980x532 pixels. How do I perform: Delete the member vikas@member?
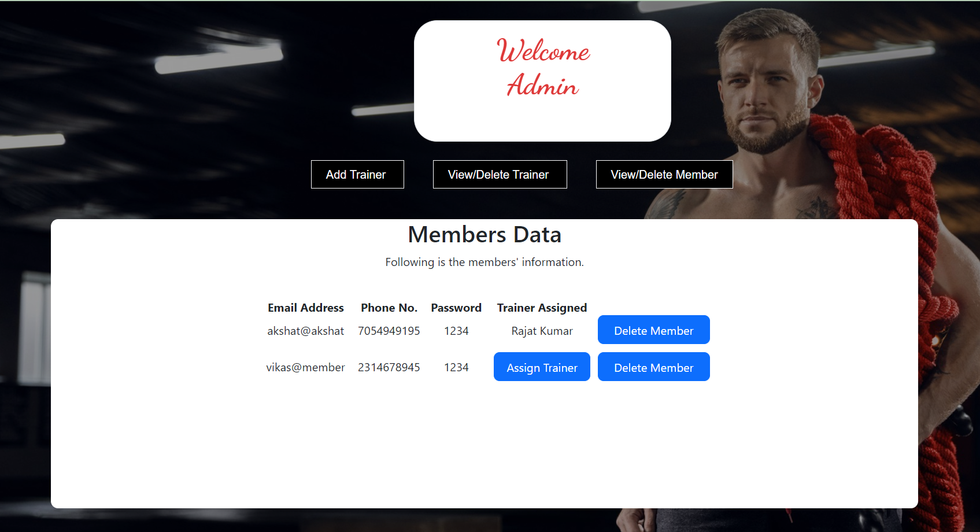coord(653,367)
